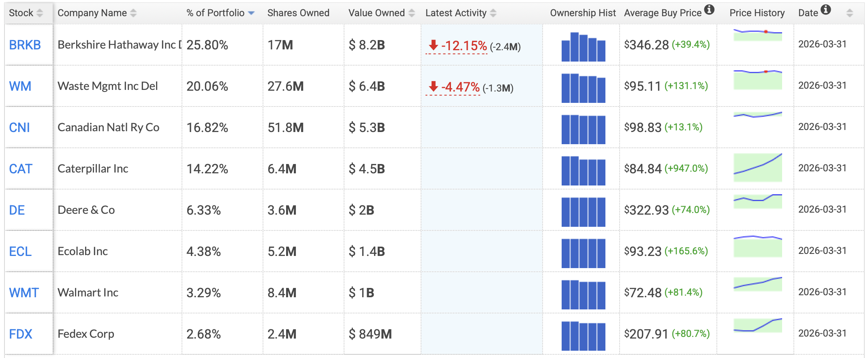The height and width of the screenshot is (358, 868).
Task: Click the Ownership Hist column header
Action: pyautogui.click(x=583, y=13)
